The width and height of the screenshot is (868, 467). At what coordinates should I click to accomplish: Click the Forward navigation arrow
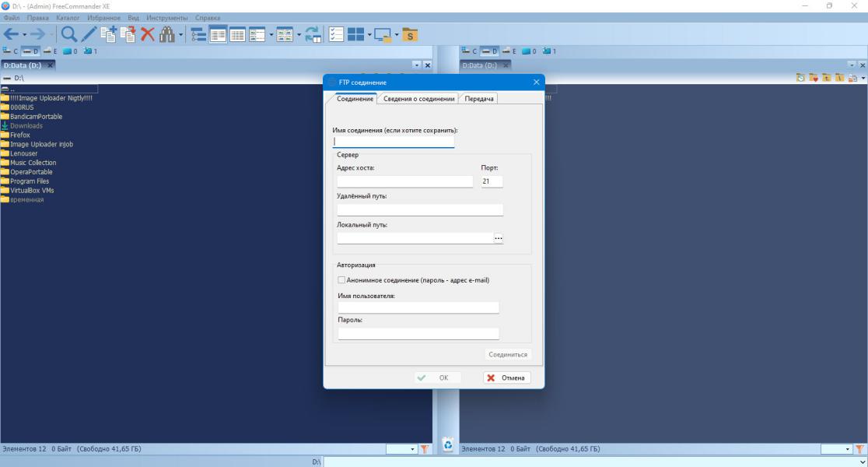pyautogui.click(x=37, y=34)
